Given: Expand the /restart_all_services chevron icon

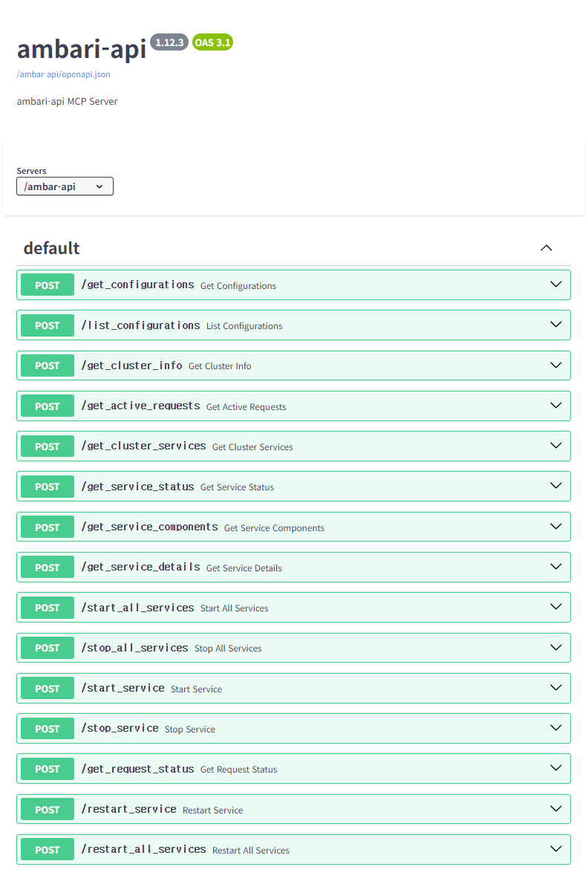Looking at the screenshot, I should click(x=555, y=849).
